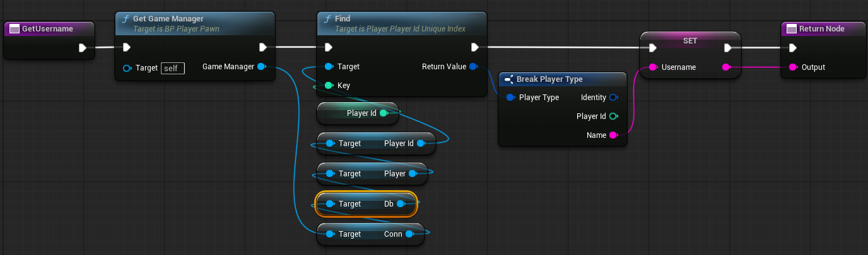
Task: Click the GetUsername node execution output pin
Action: tap(82, 48)
